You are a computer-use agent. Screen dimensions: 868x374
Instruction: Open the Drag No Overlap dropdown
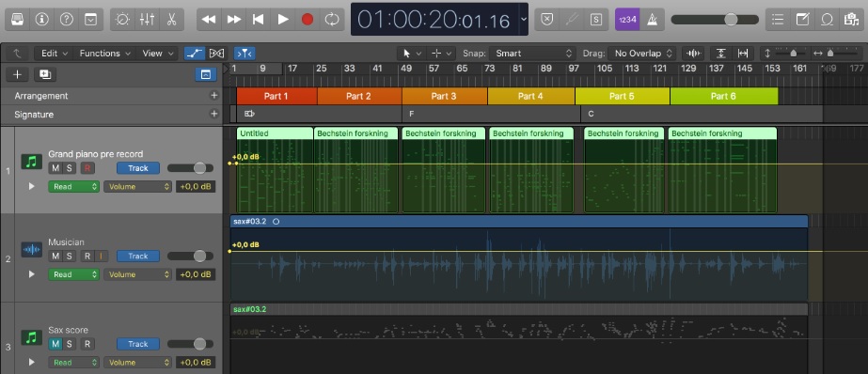pos(642,54)
